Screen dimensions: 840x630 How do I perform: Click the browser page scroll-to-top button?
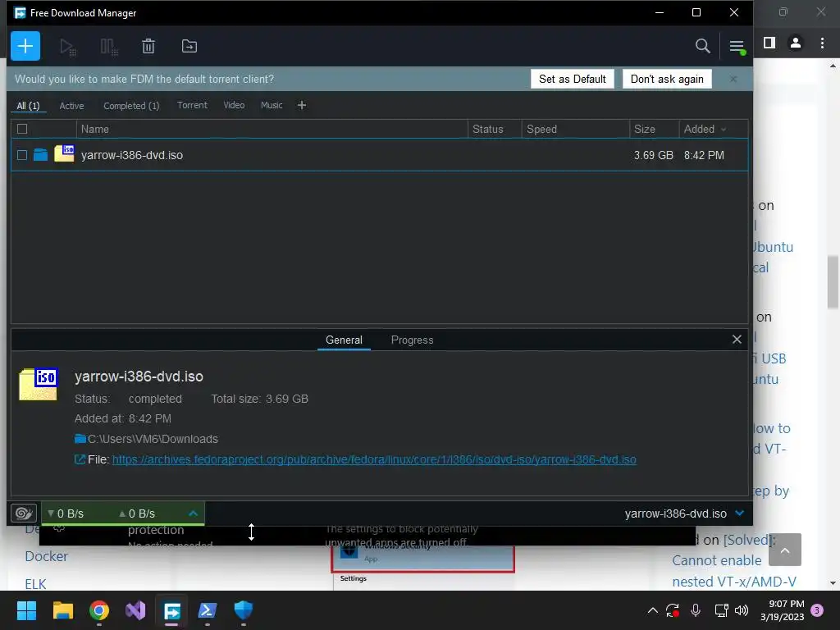pyautogui.click(x=785, y=550)
